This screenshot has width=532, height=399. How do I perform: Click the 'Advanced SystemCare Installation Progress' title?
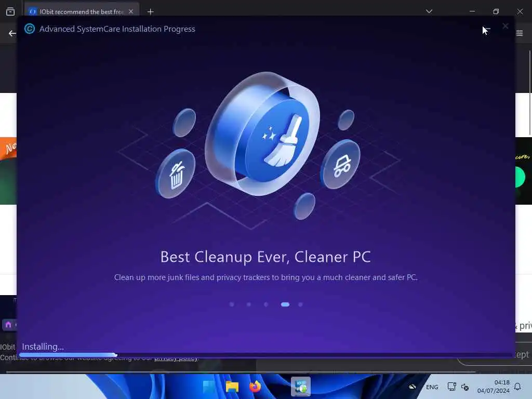click(117, 29)
